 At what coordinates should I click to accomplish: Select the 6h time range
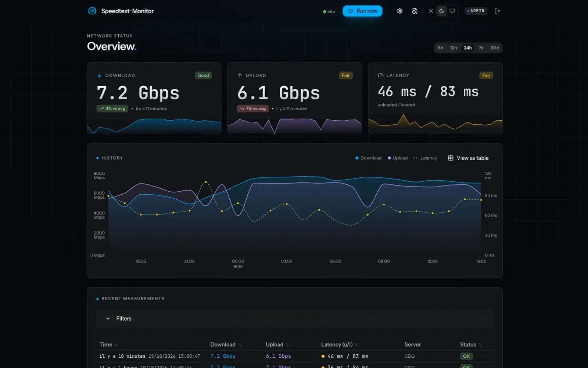click(x=440, y=48)
